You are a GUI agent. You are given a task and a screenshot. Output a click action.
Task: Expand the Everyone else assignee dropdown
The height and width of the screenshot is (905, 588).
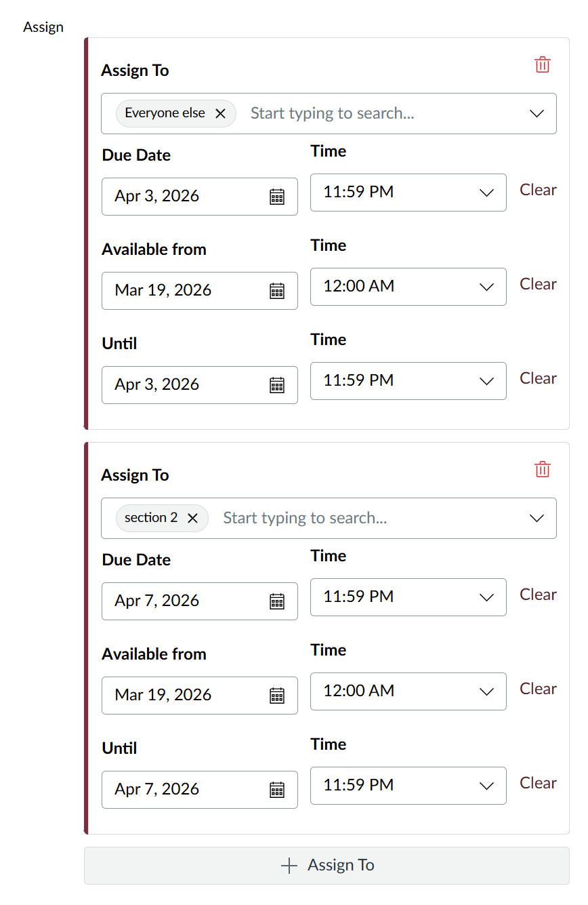(537, 113)
